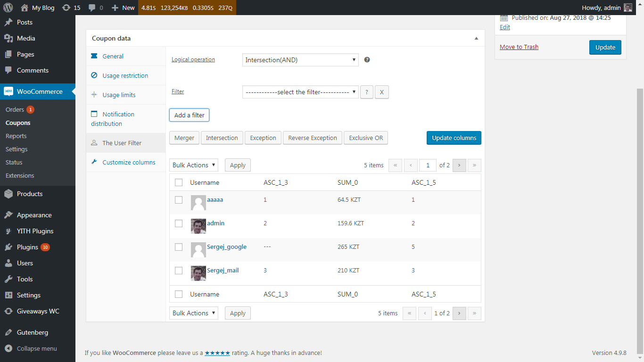Go to next page in bottom pagination
This screenshot has width=644, height=362.
pos(459,313)
